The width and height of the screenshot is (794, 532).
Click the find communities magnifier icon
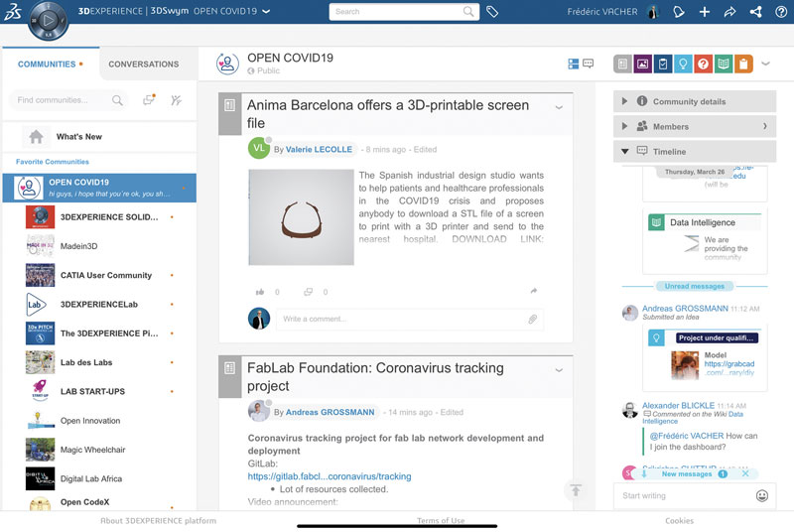pos(117,100)
